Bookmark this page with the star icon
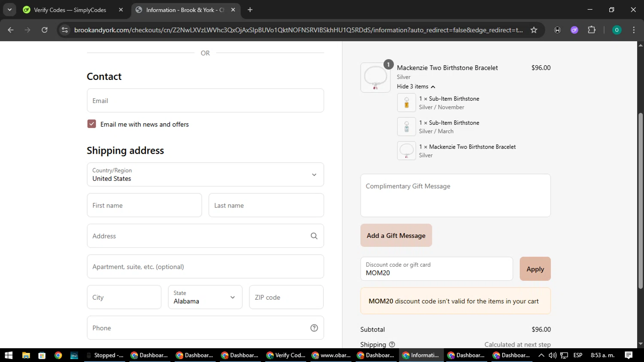Viewport: 644px width, 362px height. pos(534,30)
